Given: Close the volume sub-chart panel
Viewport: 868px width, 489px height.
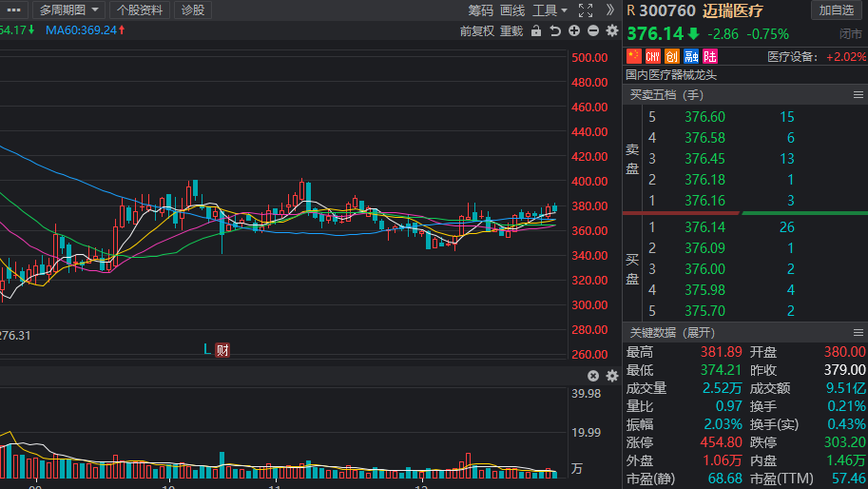Looking at the screenshot, I should 593,376.
